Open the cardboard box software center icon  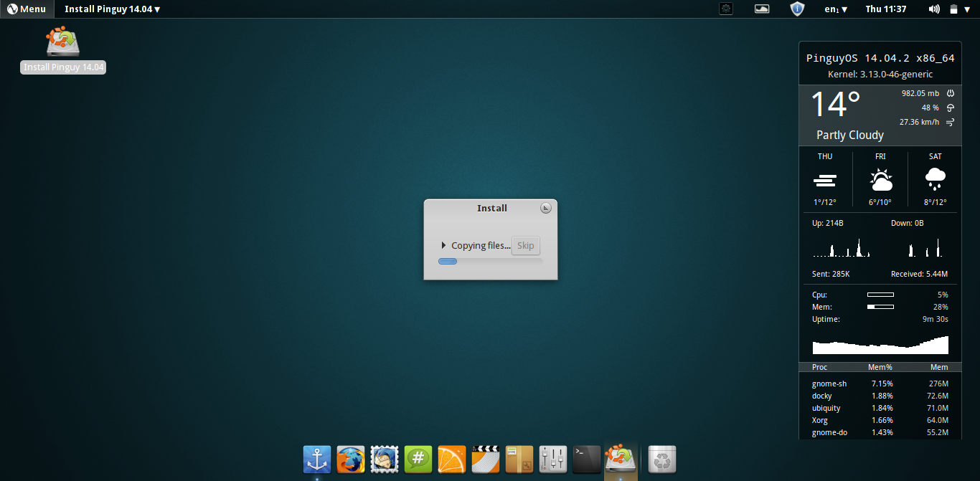519,459
